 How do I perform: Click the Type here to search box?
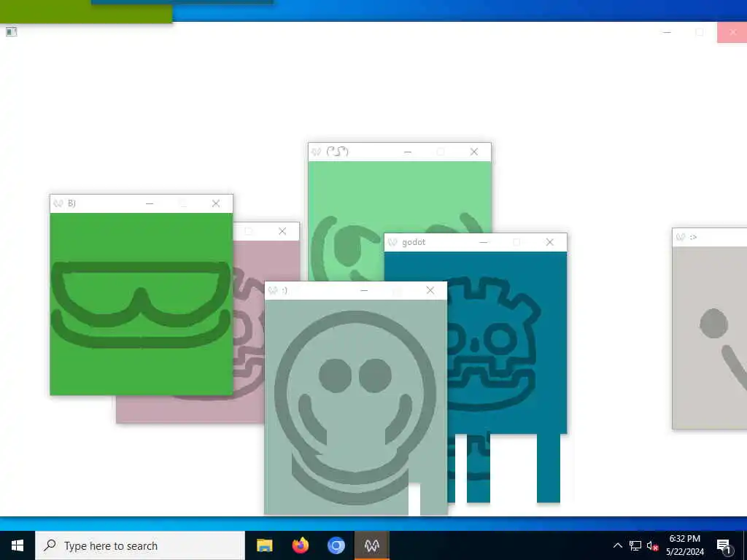point(140,545)
